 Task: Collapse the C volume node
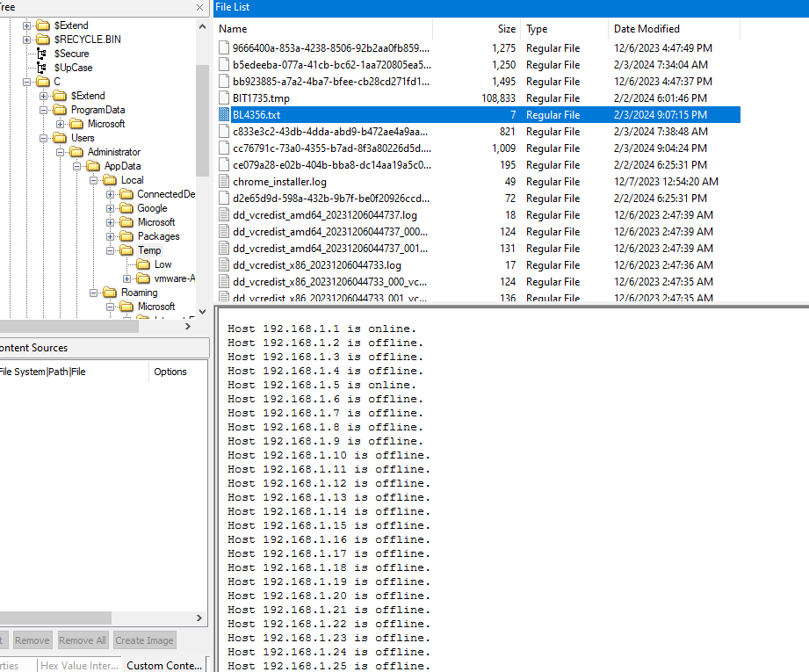[27, 82]
